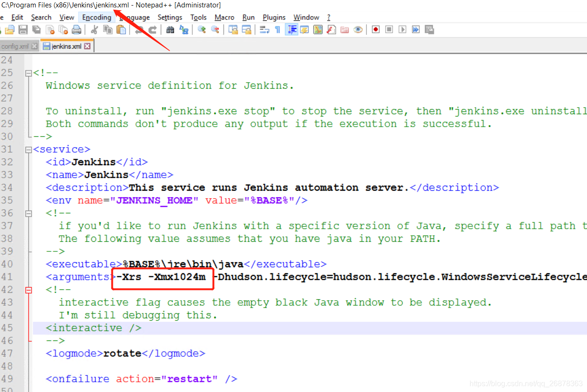Toggle synchronized horizontal scrolling
Viewport: 587px width, 392px height.
pos(247,30)
